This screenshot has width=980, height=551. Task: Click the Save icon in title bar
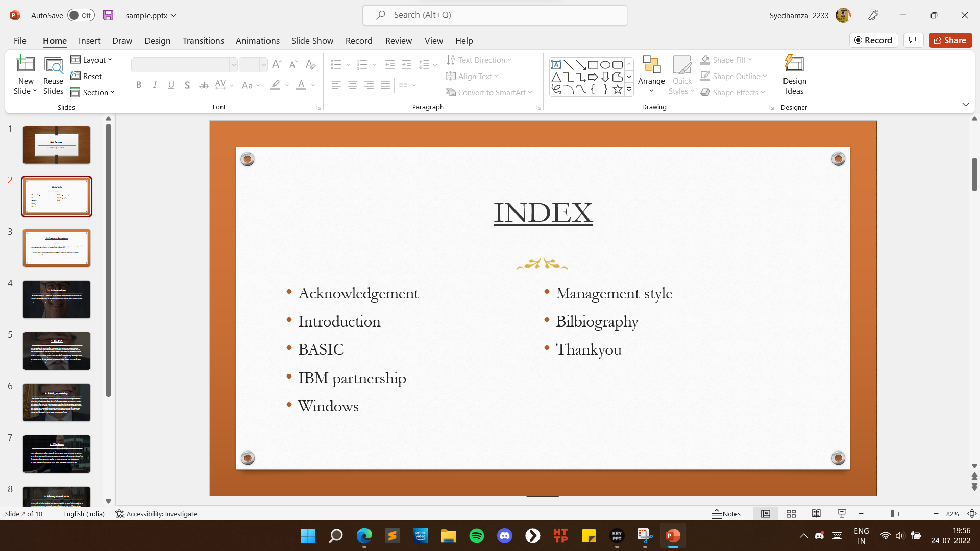pos(108,15)
